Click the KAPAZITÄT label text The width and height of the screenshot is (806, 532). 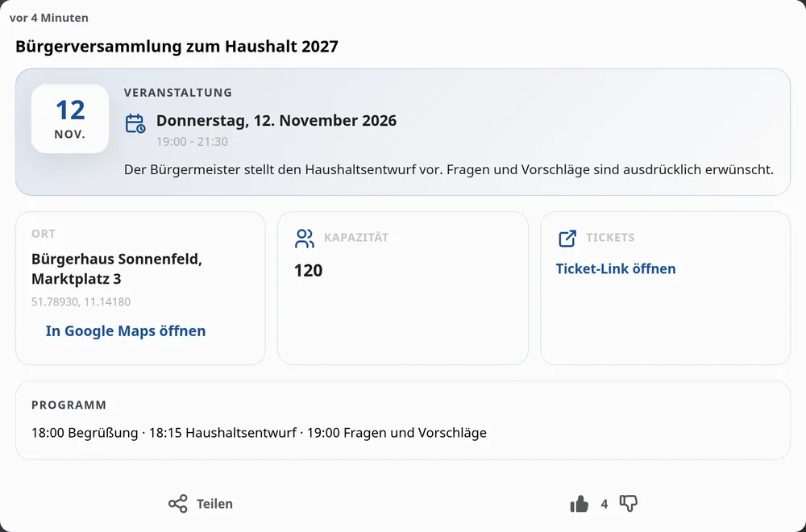356,238
